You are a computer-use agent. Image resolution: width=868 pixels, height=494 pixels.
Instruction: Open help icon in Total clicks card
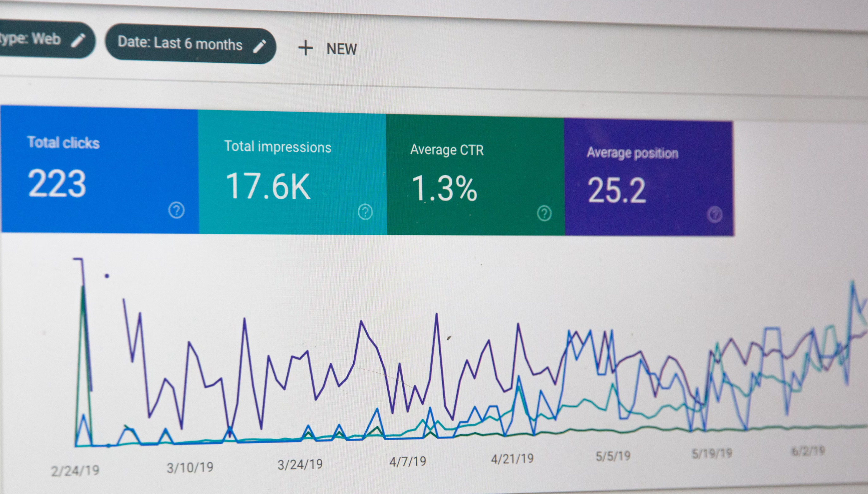click(x=177, y=210)
